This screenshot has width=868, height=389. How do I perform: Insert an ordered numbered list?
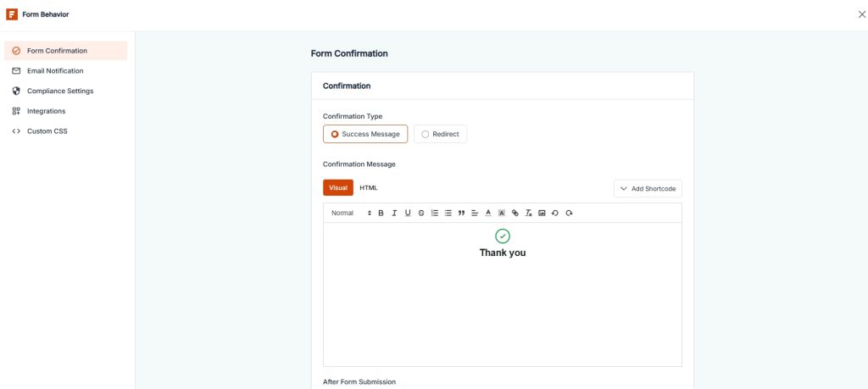pyautogui.click(x=435, y=213)
